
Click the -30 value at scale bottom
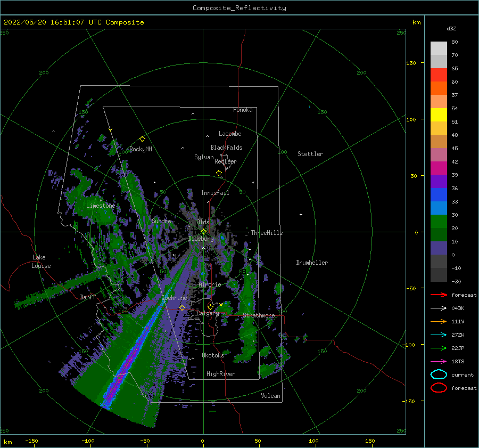tap(456, 281)
